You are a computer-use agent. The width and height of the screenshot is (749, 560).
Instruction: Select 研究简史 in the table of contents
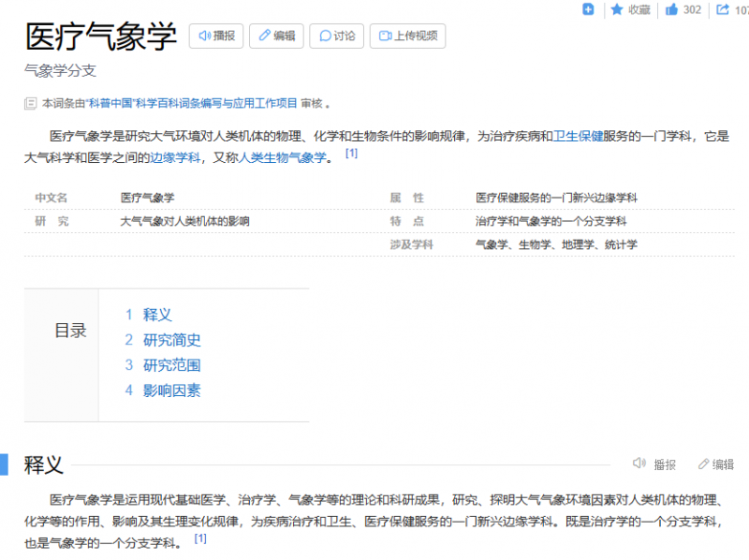click(171, 340)
